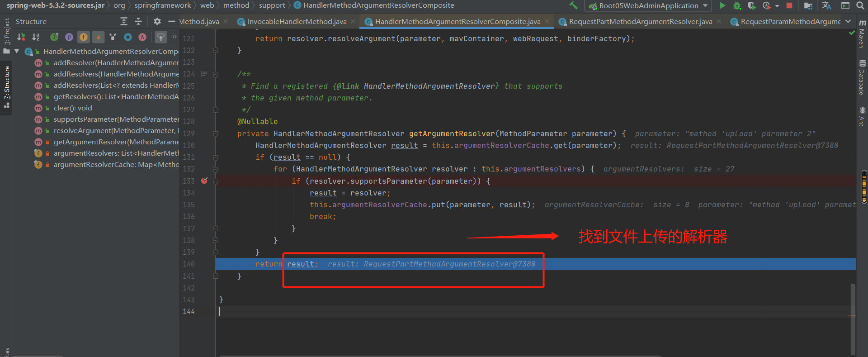Click the Search Everywhere magnifier icon

click(x=860, y=5)
